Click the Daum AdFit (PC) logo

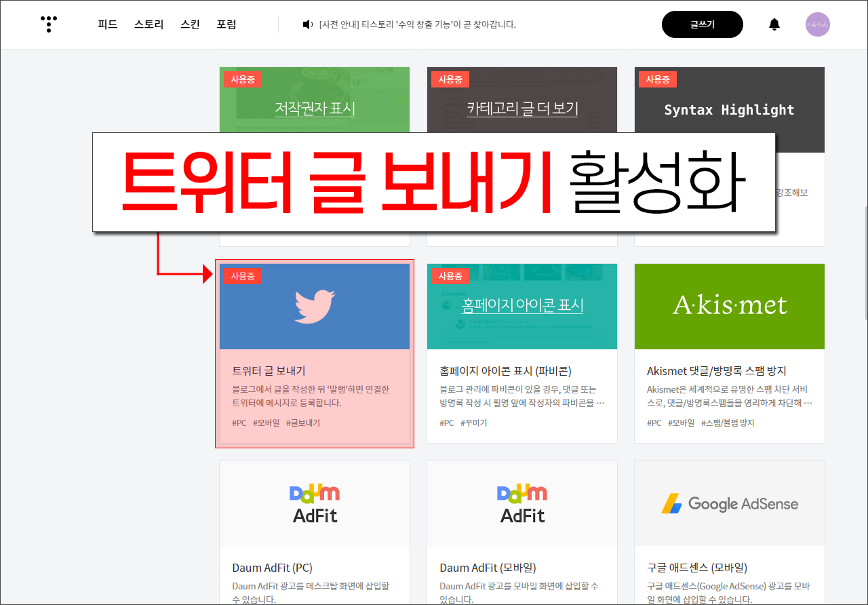pyautogui.click(x=315, y=503)
